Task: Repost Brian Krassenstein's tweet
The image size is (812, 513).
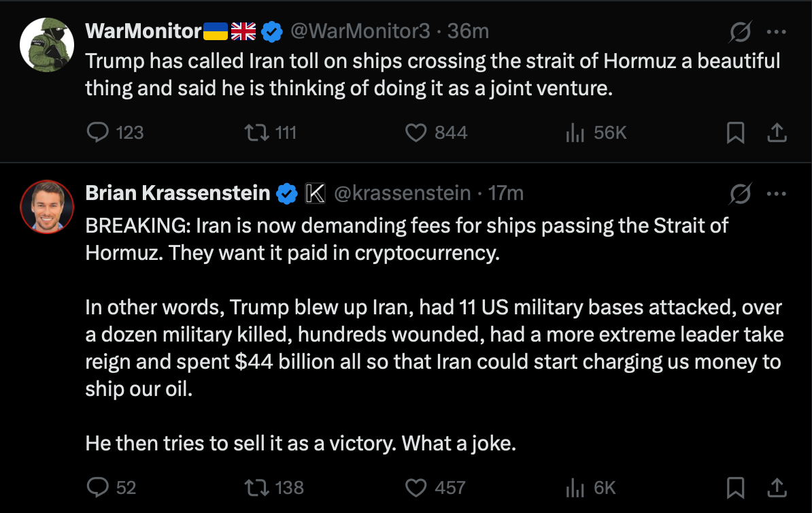Action: tap(257, 487)
